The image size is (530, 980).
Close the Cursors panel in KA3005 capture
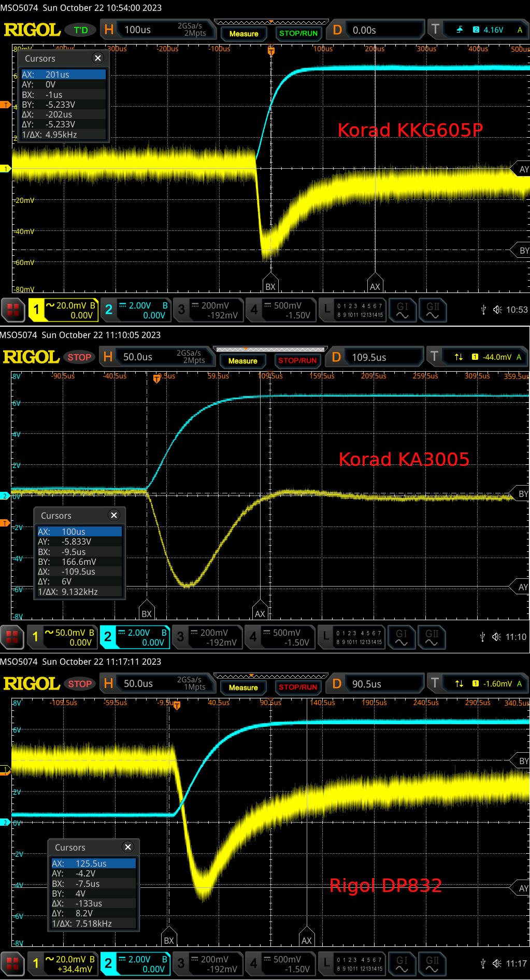point(114,515)
